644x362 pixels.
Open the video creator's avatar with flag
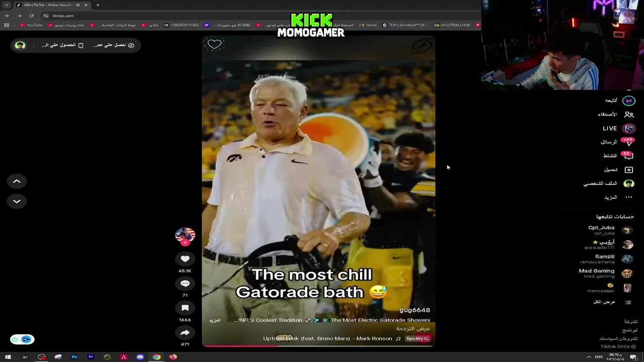[x=185, y=235]
